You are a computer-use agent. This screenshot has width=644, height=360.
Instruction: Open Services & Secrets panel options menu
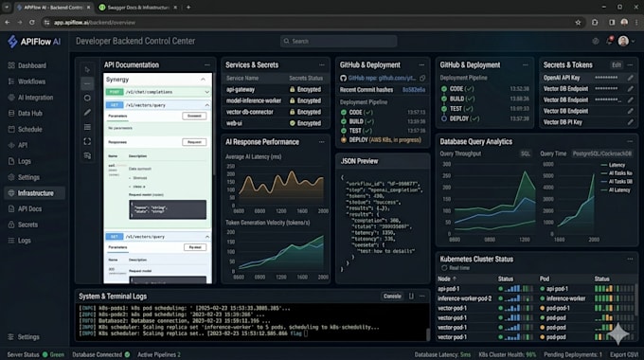click(322, 65)
